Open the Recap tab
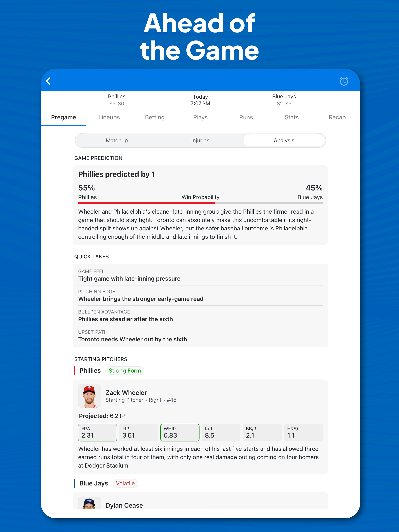 point(337,117)
